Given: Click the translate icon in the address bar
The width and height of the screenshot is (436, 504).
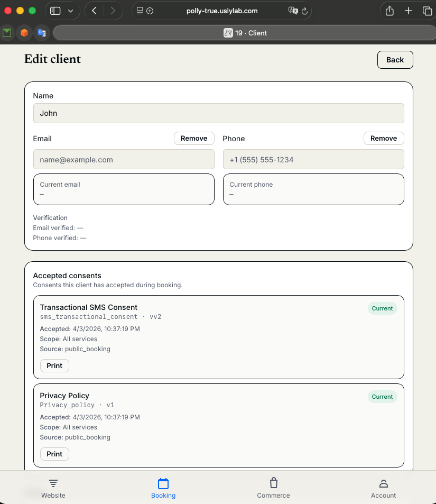Looking at the screenshot, I should coord(293,11).
